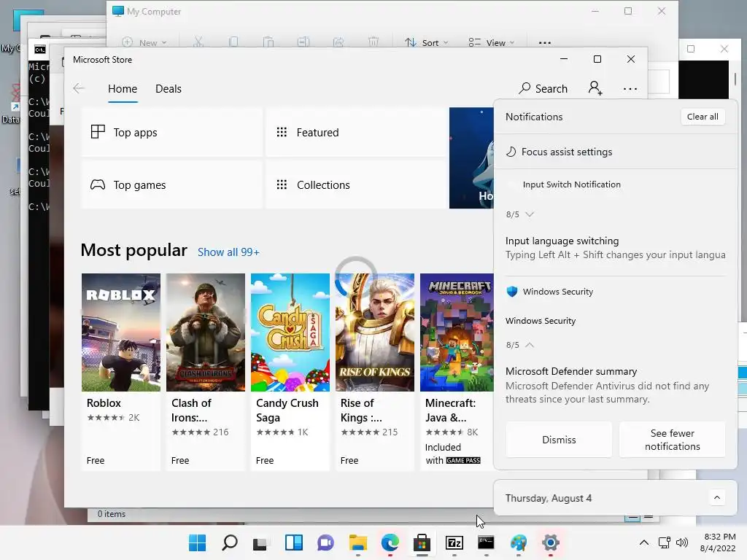Viewport: 747px width, 560px height.
Task: Switch to Command Prompt from the taskbar
Action: click(x=486, y=542)
